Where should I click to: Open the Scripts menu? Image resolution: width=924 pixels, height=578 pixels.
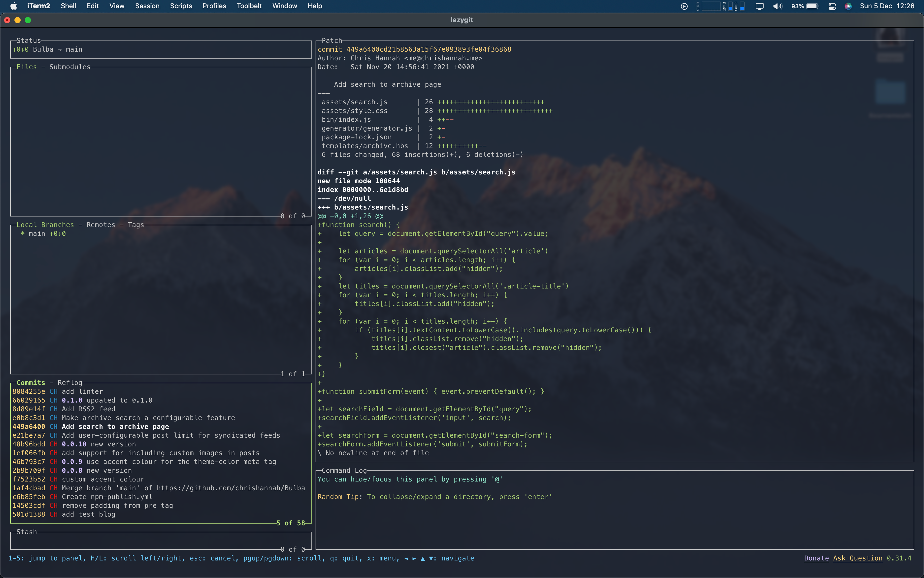coord(181,6)
